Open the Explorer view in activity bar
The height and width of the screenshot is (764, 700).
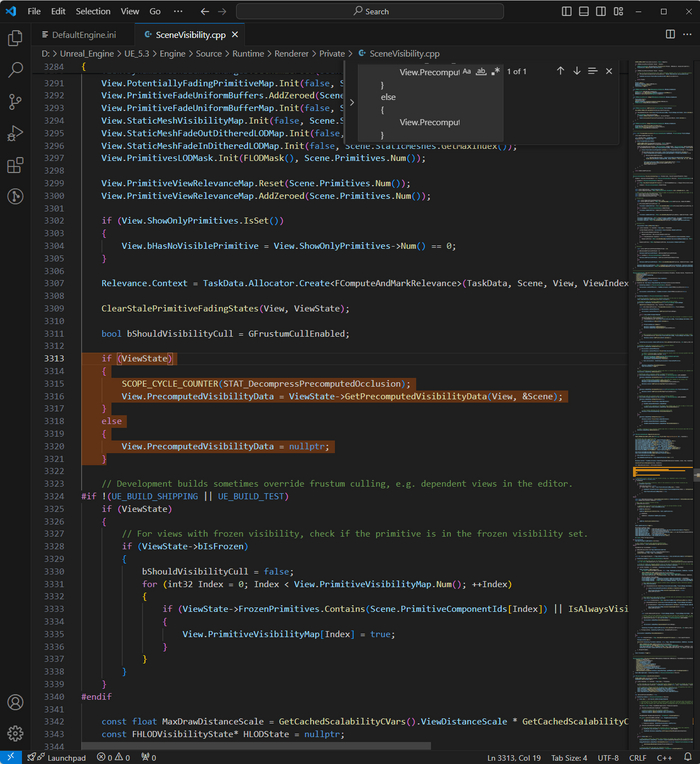(15, 38)
